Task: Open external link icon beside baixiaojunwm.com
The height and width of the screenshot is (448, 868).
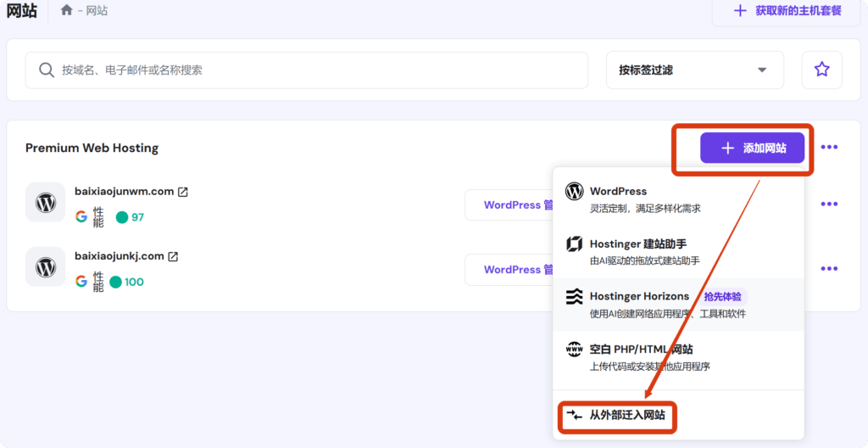Action: point(183,192)
